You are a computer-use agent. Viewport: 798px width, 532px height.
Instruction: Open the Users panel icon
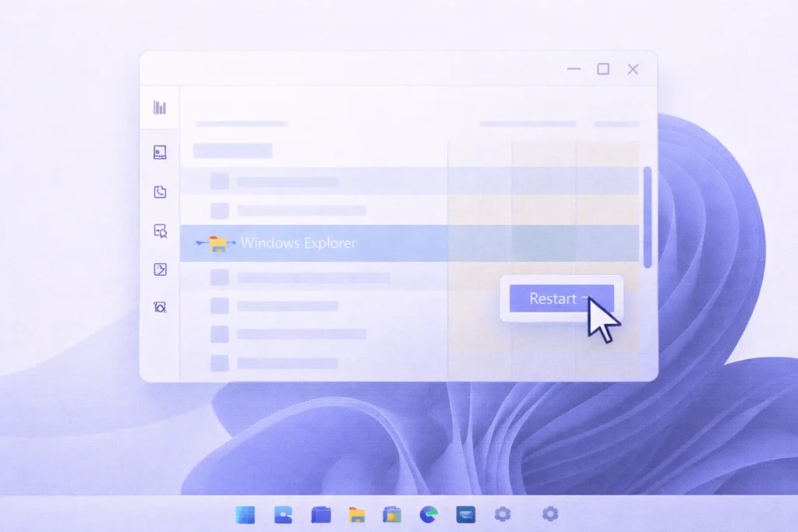(158, 270)
